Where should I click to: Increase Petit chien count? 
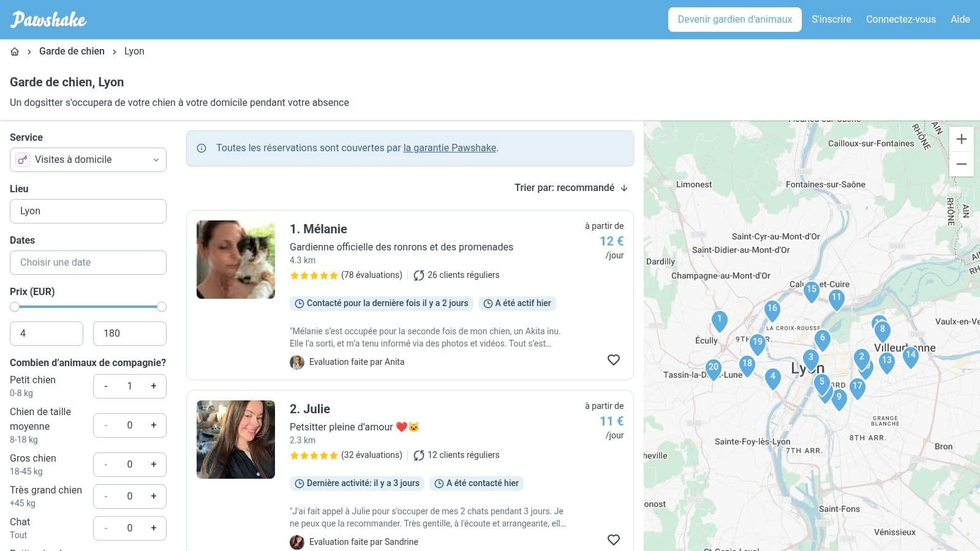click(154, 386)
